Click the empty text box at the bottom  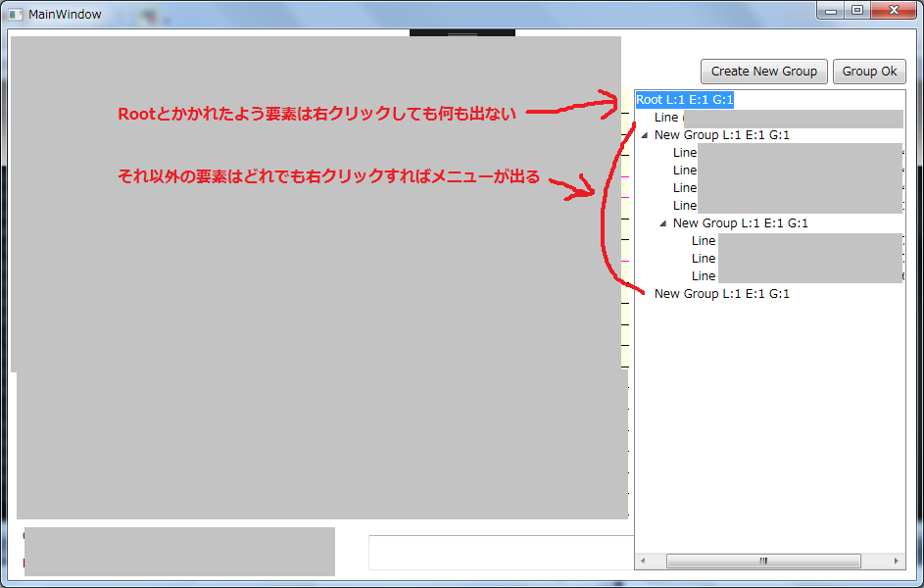(500, 552)
